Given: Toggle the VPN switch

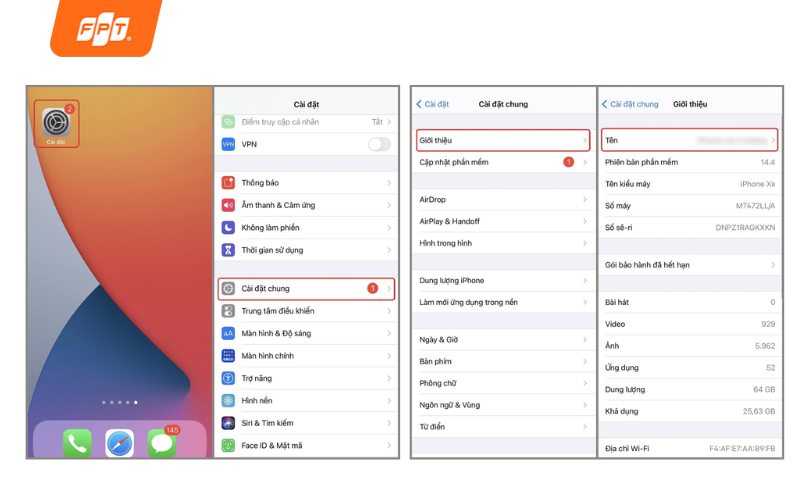Looking at the screenshot, I should tap(379, 144).
